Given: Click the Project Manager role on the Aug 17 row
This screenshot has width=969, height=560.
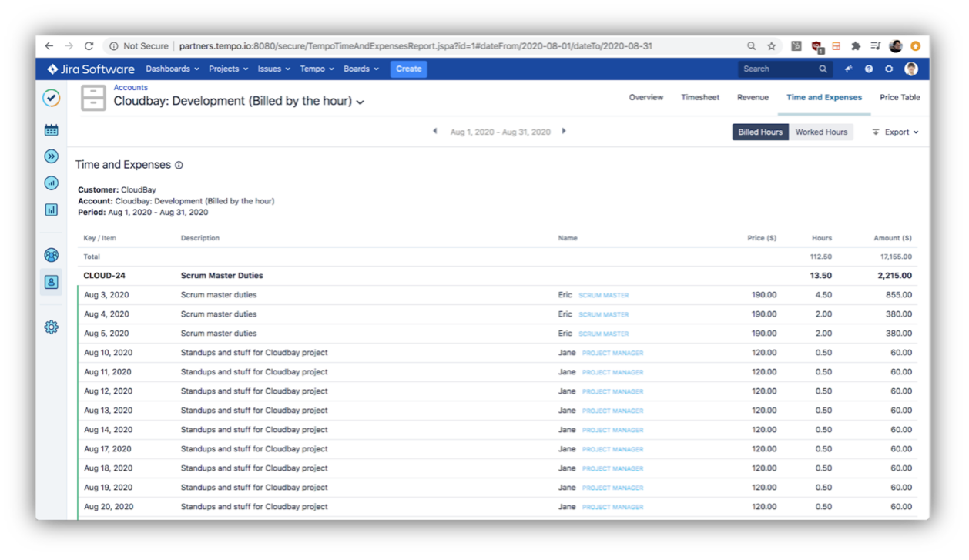Looking at the screenshot, I should (x=612, y=450).
